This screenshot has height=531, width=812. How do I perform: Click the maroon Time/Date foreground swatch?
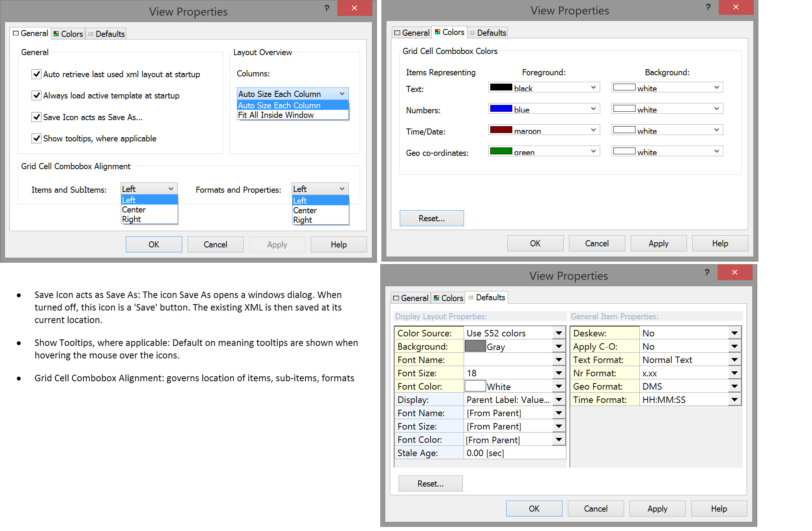click(501, 130)
